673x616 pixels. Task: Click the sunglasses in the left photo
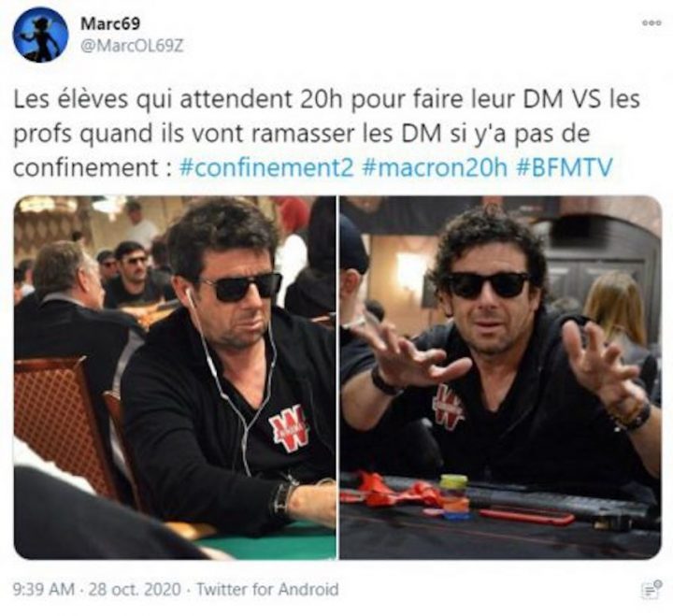(x=242, y=287)
